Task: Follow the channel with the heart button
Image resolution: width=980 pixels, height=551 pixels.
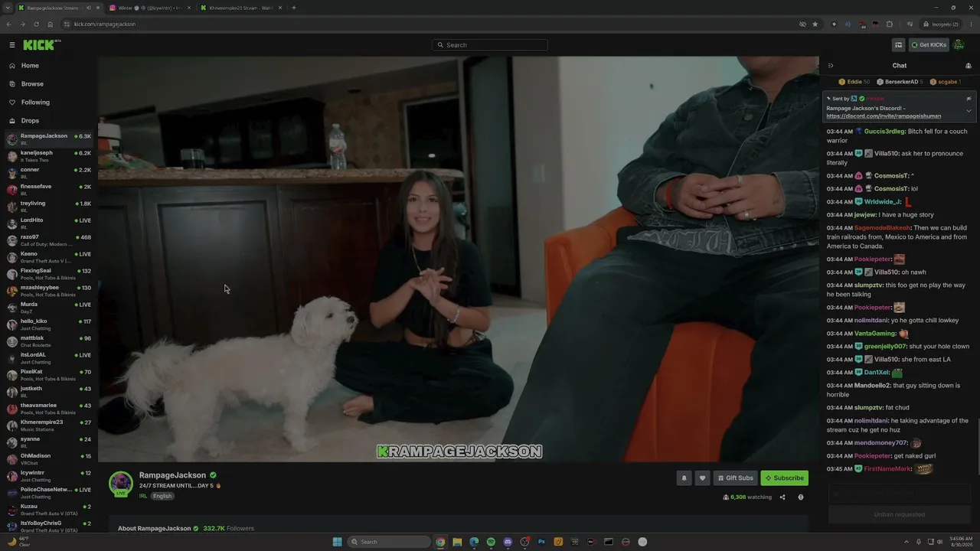Action: point(702,478)
